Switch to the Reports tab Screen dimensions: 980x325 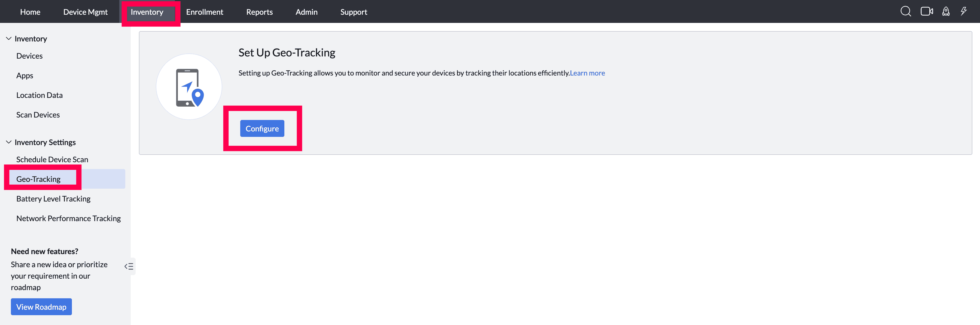pos(260,12)
